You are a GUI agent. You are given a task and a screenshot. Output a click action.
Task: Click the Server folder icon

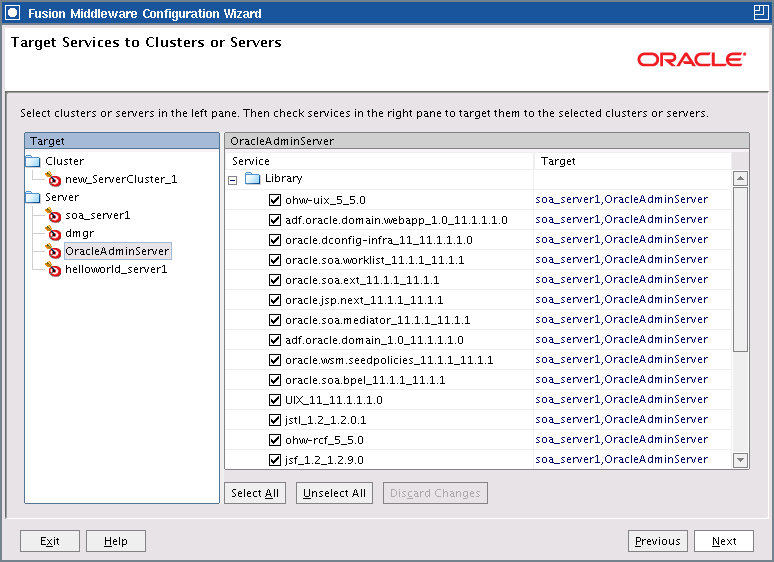[x=33, y=197]
